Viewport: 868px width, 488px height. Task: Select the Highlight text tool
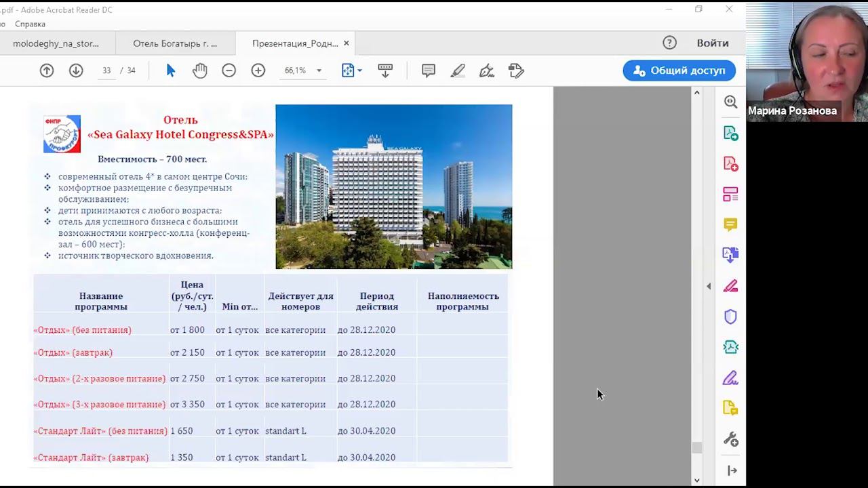(x=458, y=70)
